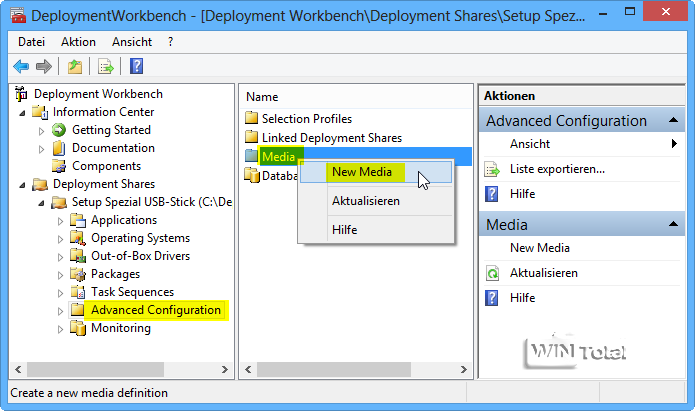695x411 pixels.
Task: Click the Aktualisieren refresh icon in Aktionen
Action: coord(492,273)
